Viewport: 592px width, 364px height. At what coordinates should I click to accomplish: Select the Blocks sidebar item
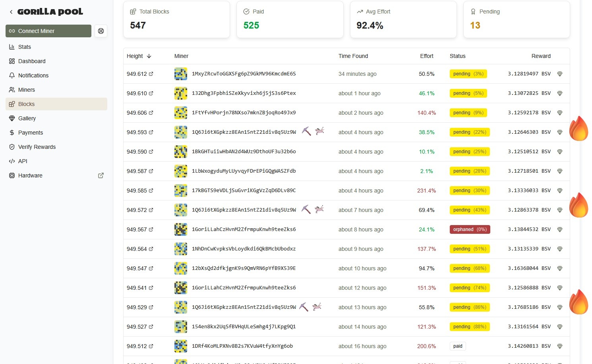click(x=56, y=104)
